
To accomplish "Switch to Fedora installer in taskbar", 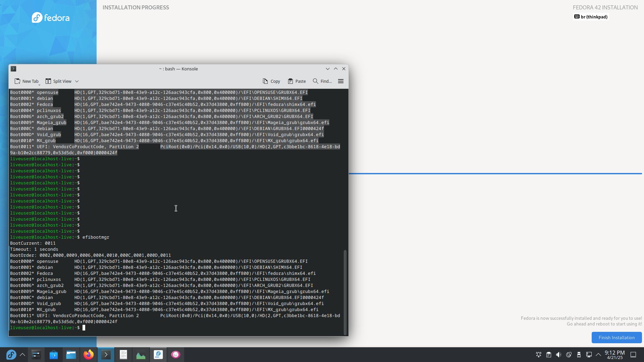I will (158, 355).
